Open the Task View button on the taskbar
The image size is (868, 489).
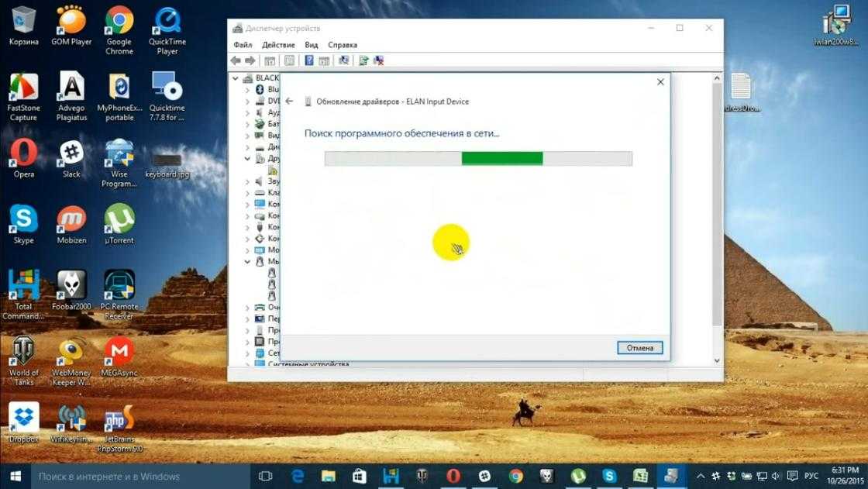pyautogui.click(x=265, y=476)
